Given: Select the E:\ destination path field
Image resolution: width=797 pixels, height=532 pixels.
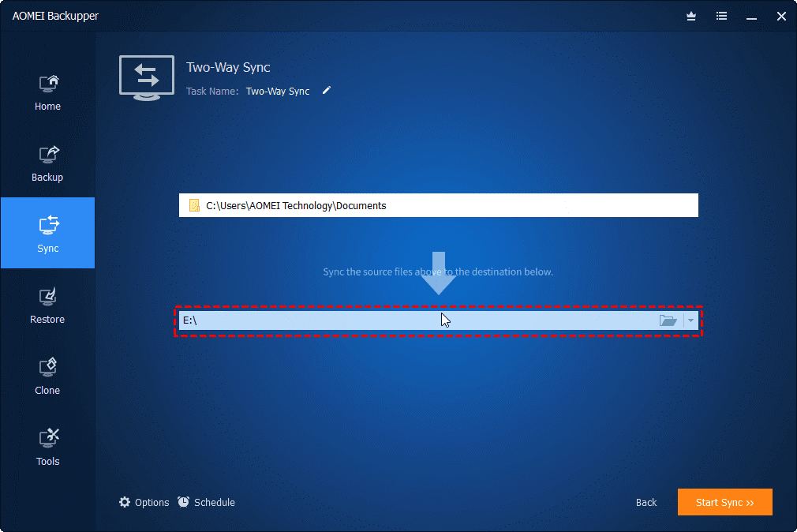Looking at the screenshot, I should pos(418,320).
